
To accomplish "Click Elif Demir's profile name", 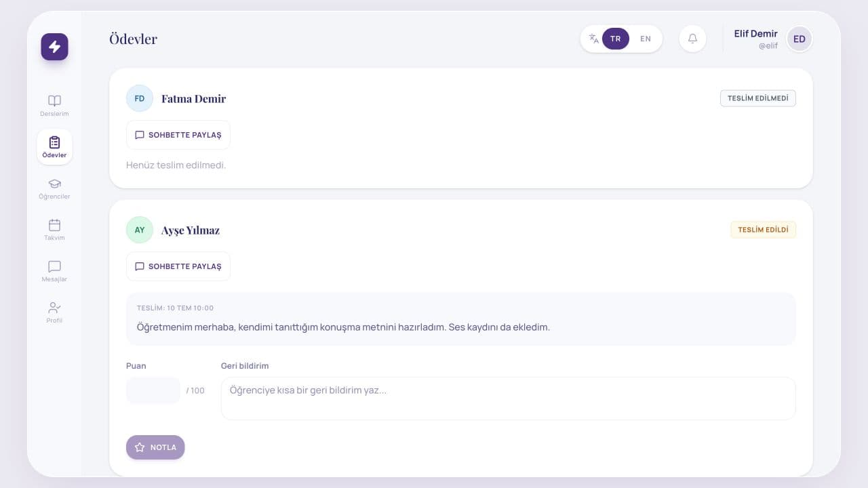I will coord(755,34).
